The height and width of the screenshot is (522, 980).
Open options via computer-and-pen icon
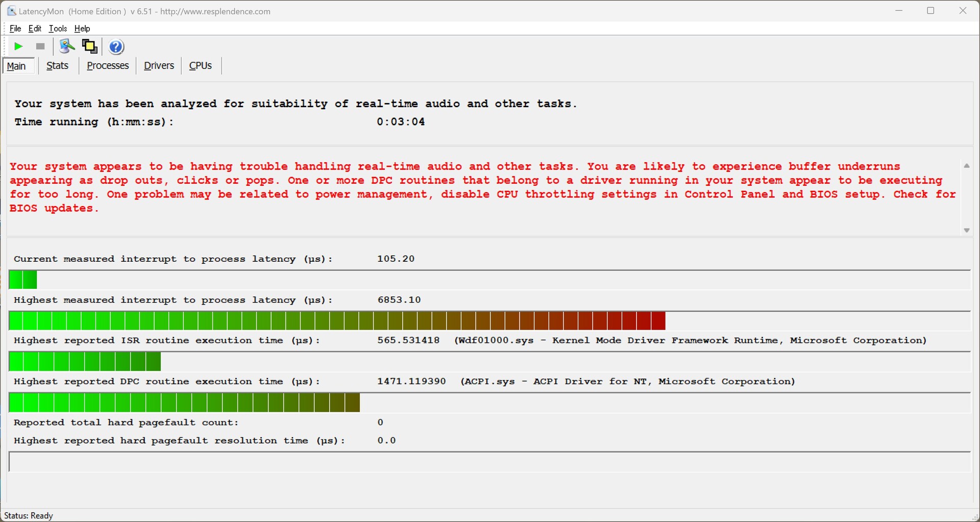tap(66, 46)
